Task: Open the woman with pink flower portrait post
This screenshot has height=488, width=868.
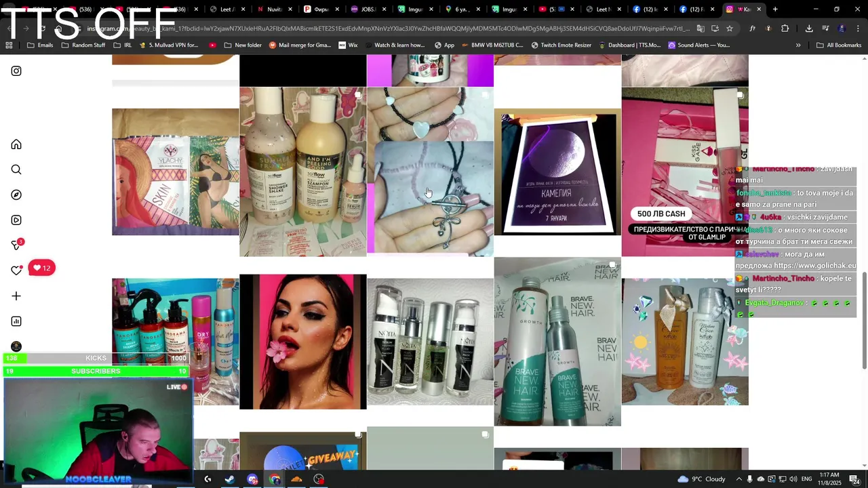Action: pyautogui.click(x=302, y=342)
